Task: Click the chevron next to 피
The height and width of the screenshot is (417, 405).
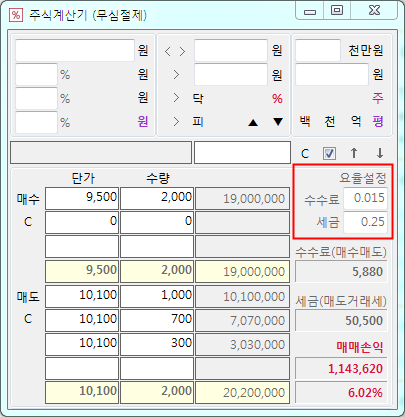Action: coord(176,122)
